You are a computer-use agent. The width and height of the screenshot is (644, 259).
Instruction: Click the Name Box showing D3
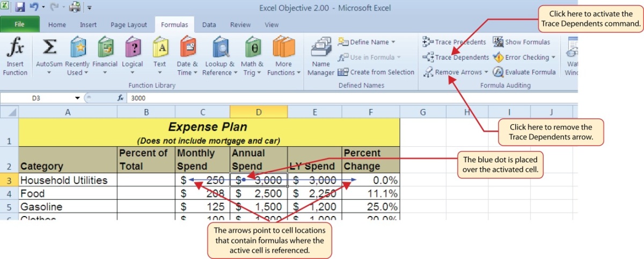pyautogui.click(x=36, y=98)
